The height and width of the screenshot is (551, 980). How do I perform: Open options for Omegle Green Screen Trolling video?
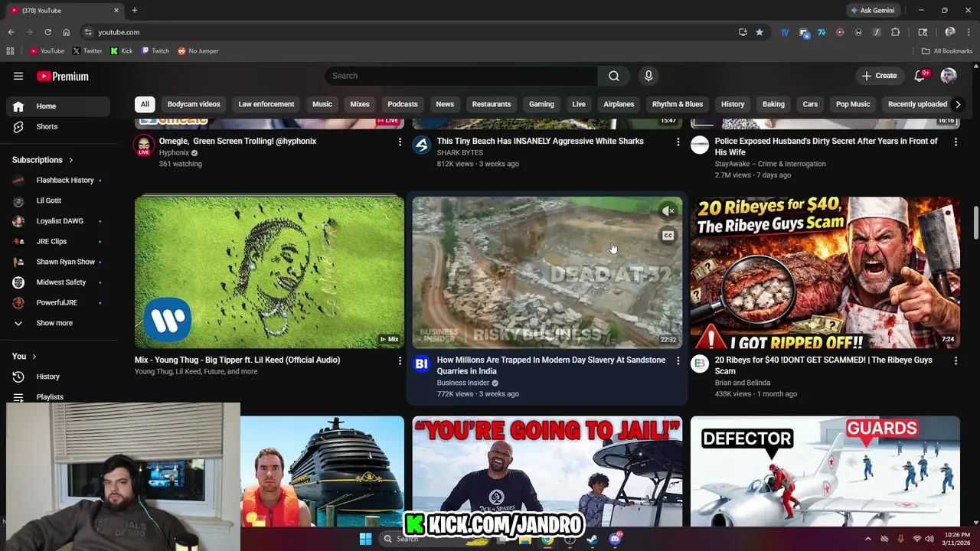pyautogui.click(x=400, y=142)
